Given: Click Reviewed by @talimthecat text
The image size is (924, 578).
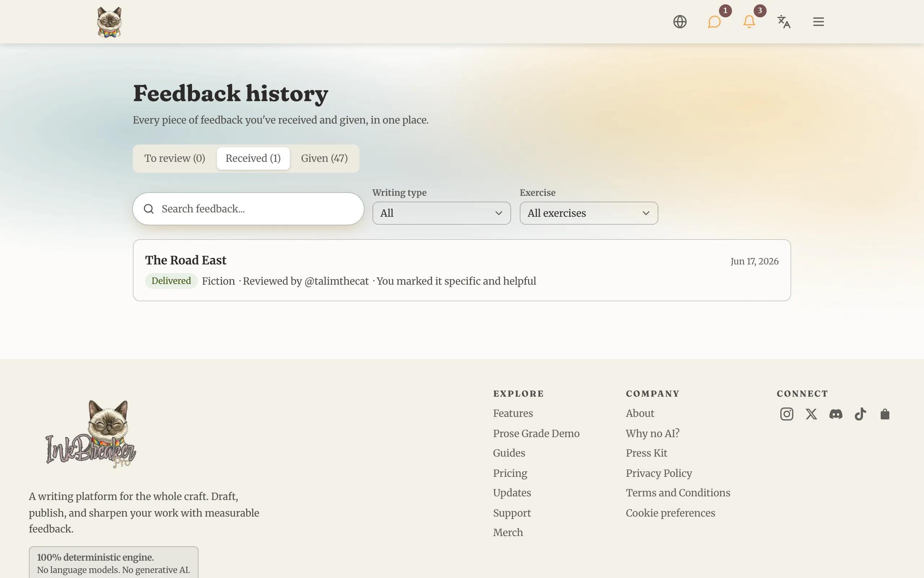Looking at the screenshot, I should pyautogui.click(x=305, y=281).
